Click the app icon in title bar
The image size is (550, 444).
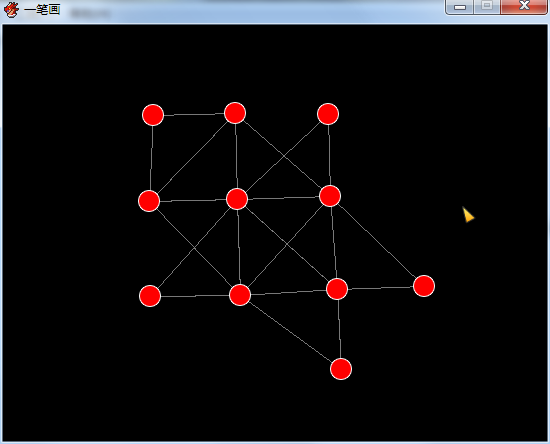pos(11,9)
